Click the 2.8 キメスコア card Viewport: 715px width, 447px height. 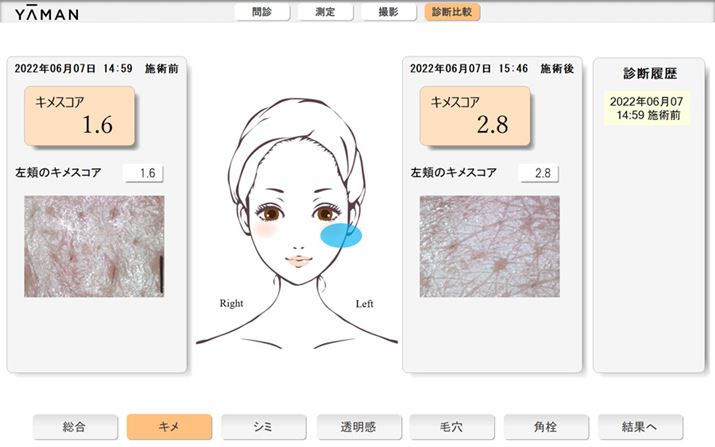tap(475, 116)
